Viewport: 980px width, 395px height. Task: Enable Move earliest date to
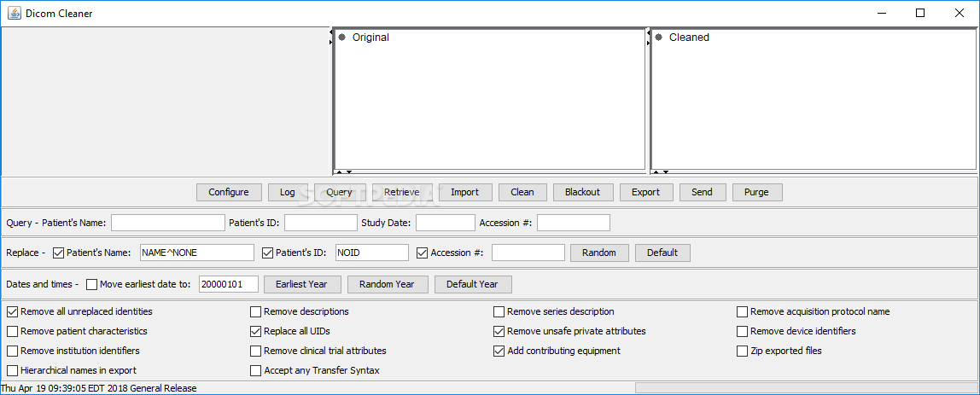click(92, 284)
